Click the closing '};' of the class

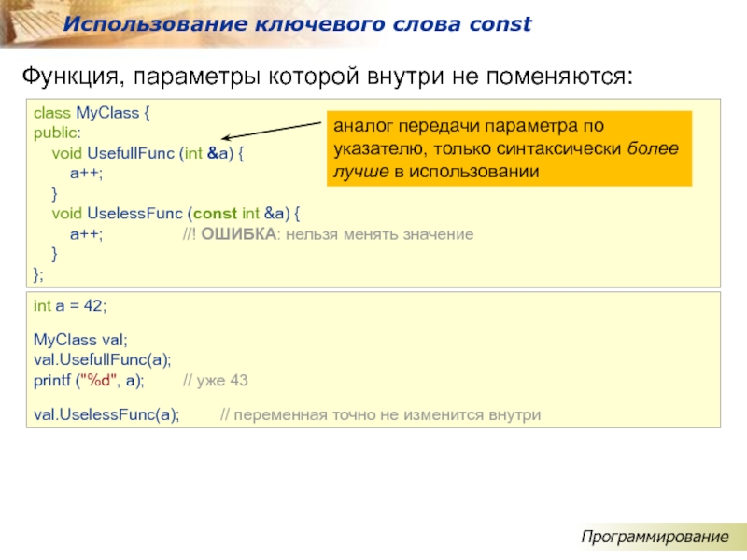point(38,274)
